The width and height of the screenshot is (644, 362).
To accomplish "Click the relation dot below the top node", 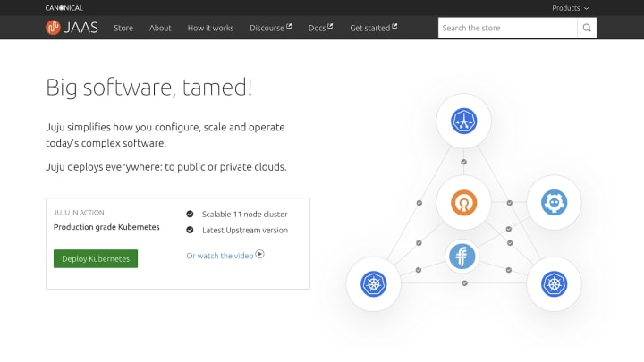I will pos(463,162).
